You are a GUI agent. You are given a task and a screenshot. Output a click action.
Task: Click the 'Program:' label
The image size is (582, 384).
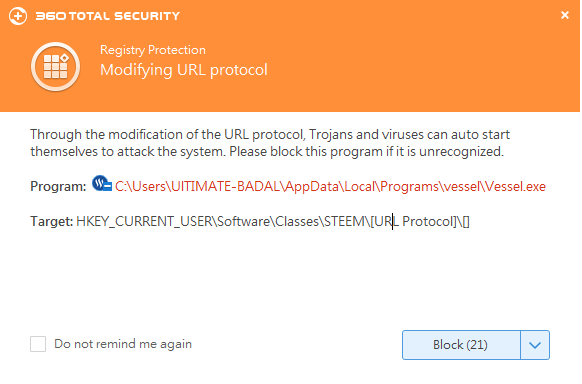58,186
